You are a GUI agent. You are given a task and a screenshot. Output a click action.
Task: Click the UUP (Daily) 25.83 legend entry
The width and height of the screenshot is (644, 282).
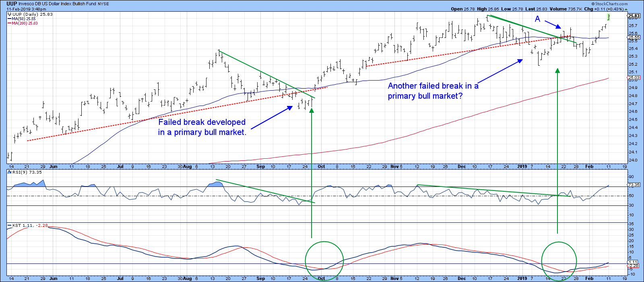(x=30, y=14)
